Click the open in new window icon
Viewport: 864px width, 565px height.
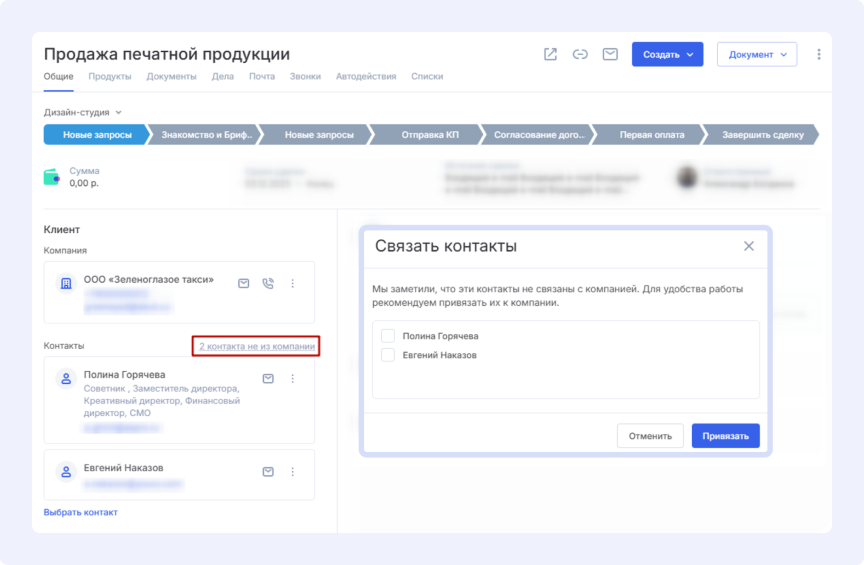coord(550,54)
